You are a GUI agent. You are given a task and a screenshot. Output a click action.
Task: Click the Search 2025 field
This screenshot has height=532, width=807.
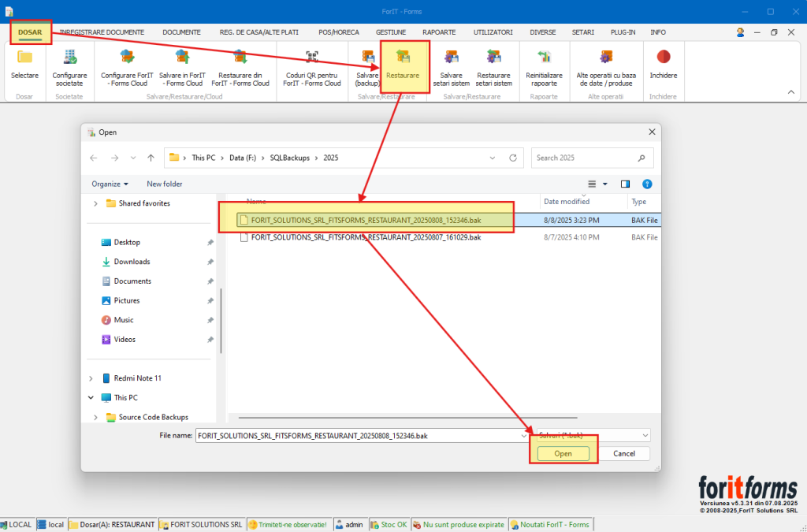(x=593, y=158)
